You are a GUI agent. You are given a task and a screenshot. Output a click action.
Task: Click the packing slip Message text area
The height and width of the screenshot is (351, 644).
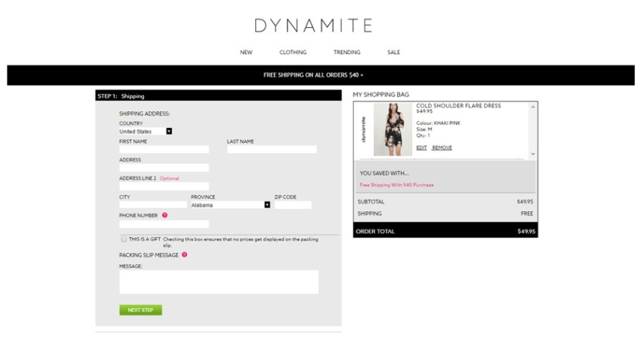(x=219, y=282)
